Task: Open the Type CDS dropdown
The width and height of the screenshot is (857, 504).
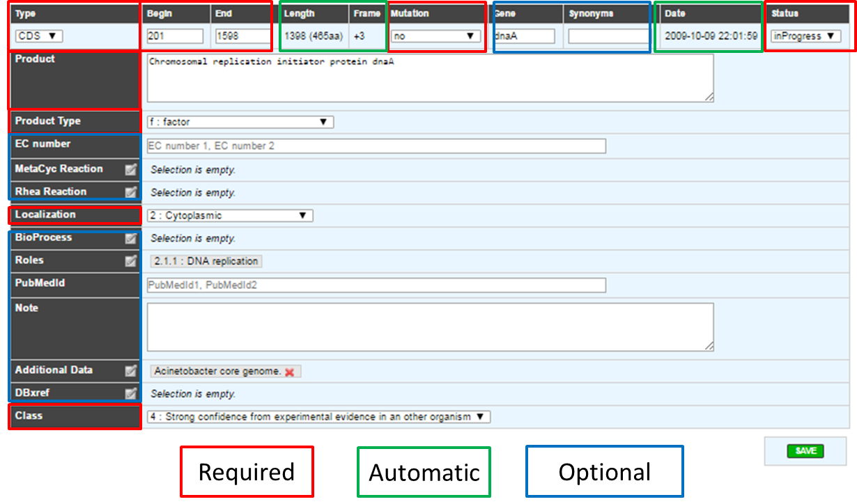Action: 39,36
